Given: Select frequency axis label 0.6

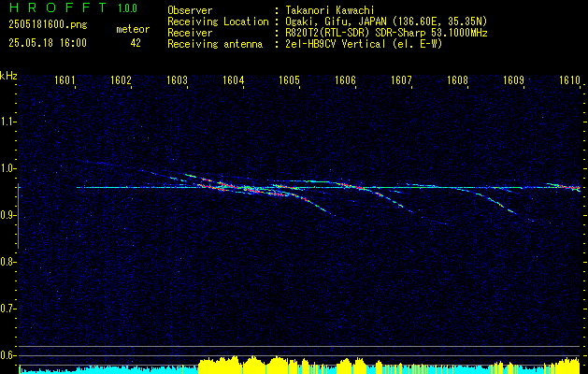Looking at the screenshot, I should pyautogui.click(x=7, y=355).
